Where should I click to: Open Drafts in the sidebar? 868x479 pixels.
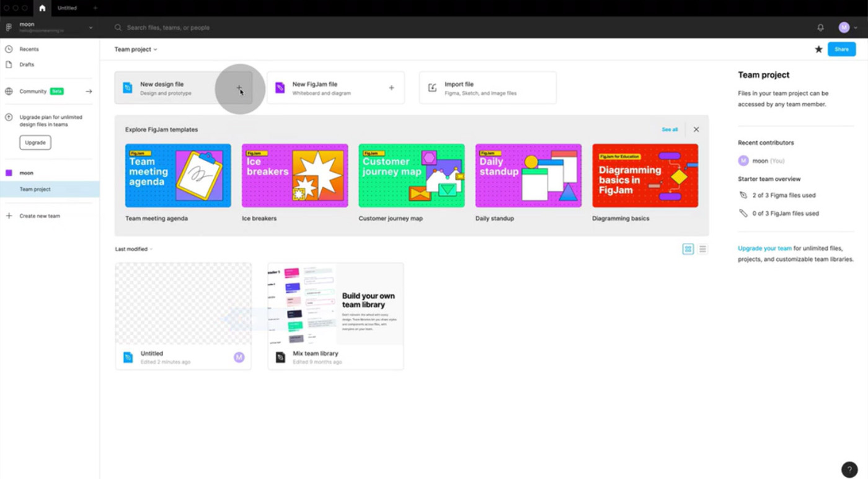coord(26,64)
